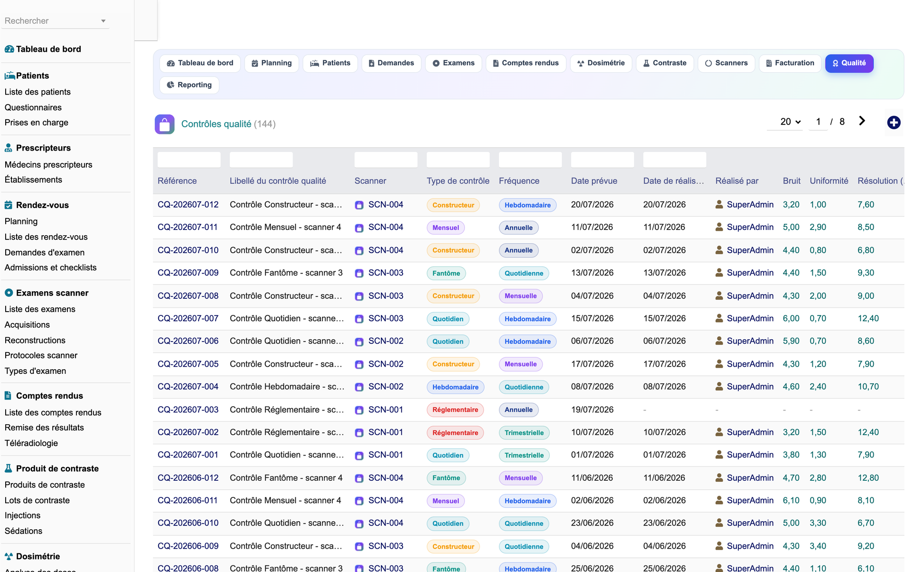The image size is (924, 572).
Task: Open reference link CQ-202606-011
Action: coord(188,500)
